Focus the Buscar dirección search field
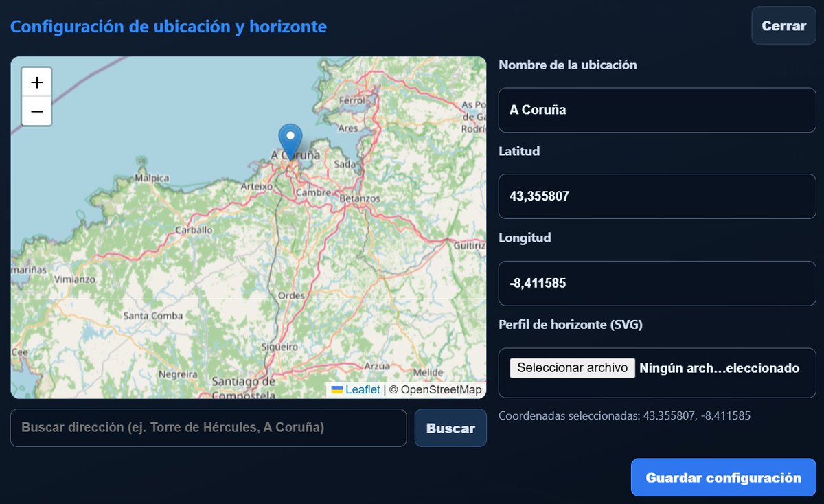 [x=209, y=428]
